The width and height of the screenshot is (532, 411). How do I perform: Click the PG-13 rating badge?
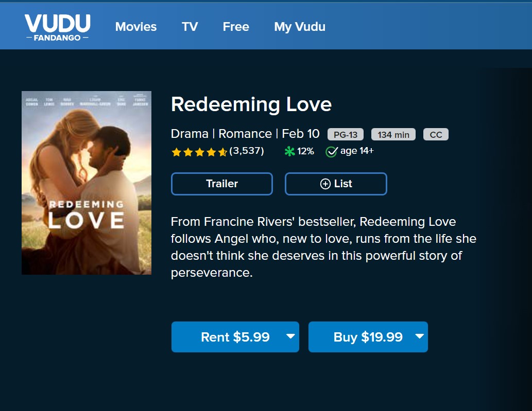(346, 135)
